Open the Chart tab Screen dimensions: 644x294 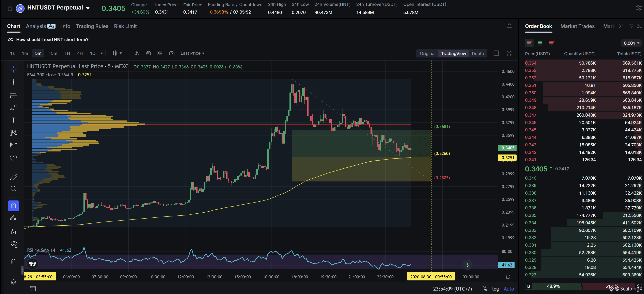(14, 26)
